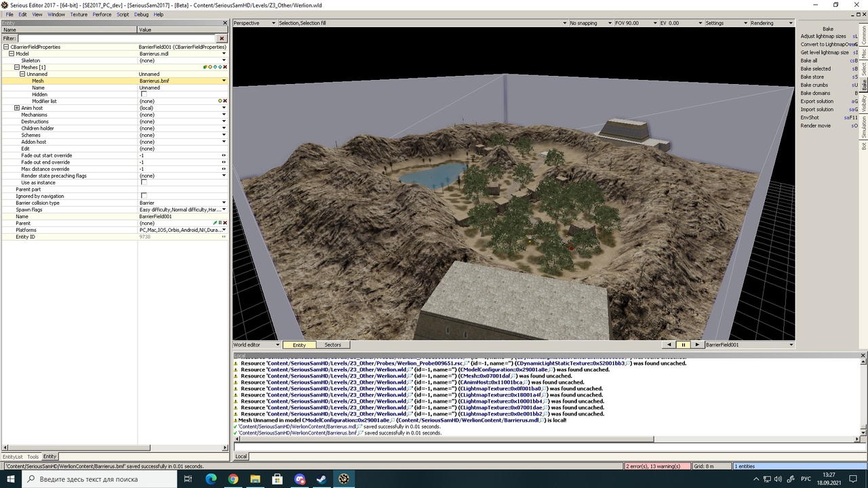Toggle the Hidden checkbox for the mesh
Image resolution: width=868 pixels, height=488 pixels.
(144, 94)
